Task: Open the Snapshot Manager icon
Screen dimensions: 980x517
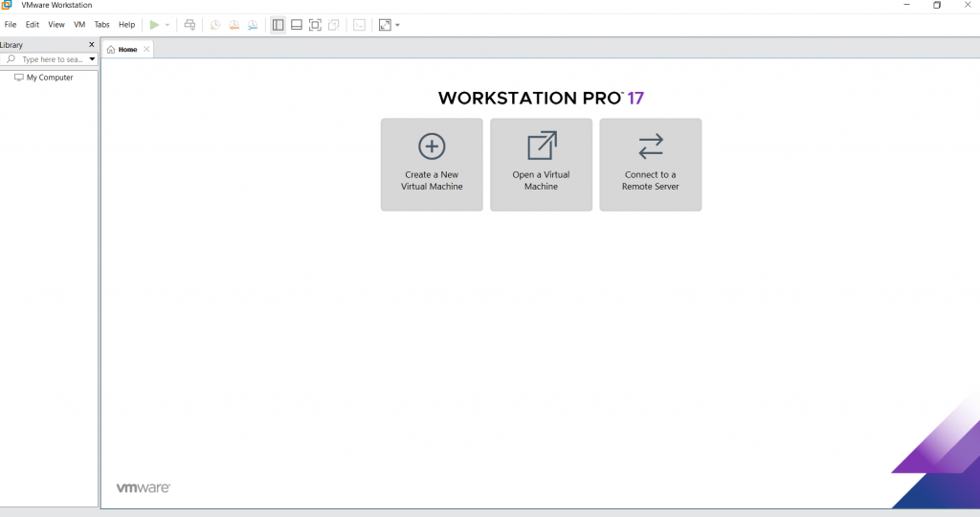Action: (x=253, y=25)
